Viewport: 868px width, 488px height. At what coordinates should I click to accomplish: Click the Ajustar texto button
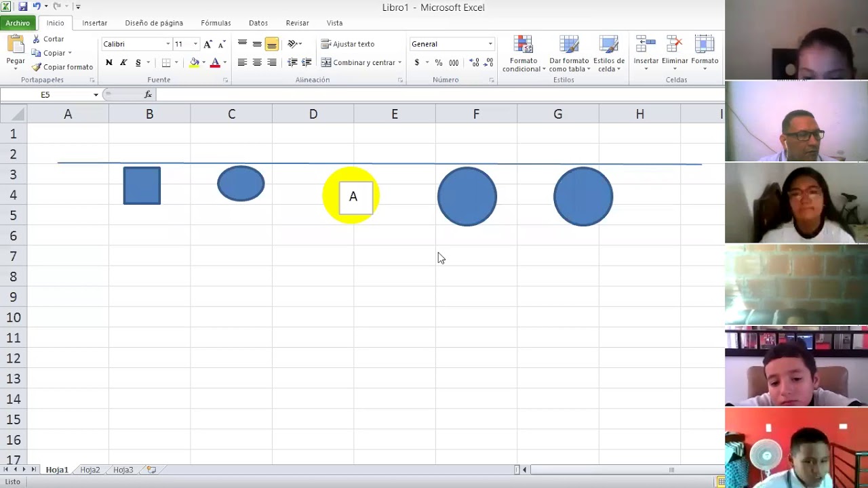(x=348, y=44)
